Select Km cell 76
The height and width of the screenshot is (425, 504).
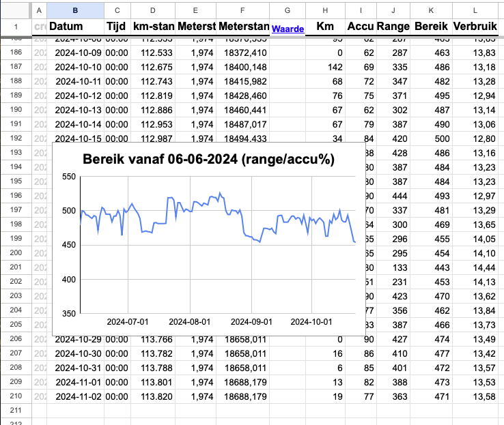(325, 96)
